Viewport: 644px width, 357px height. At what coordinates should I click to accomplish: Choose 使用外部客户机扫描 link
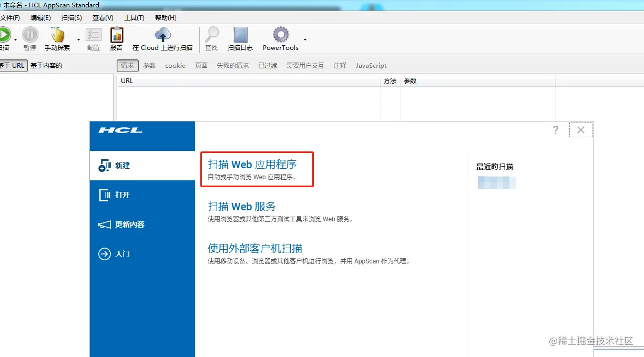pos(255,248)
